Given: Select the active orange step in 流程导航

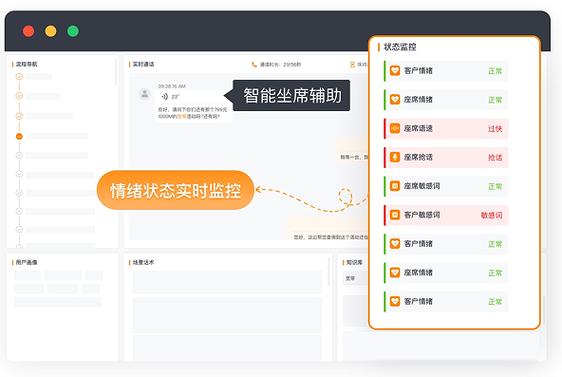Looking at the screenshot, I should click(x=19, y=136).
